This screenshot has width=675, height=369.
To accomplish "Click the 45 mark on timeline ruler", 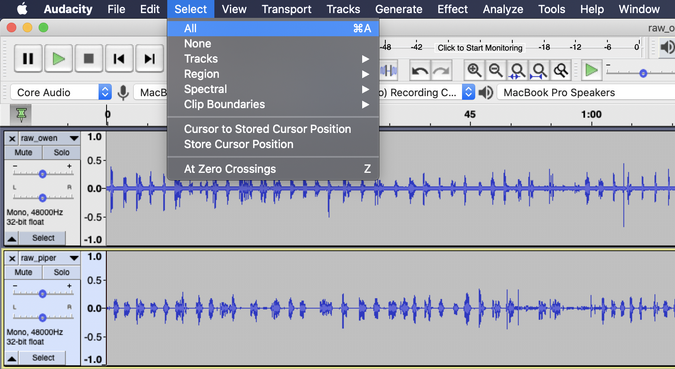I will click(x=470, y=115).
